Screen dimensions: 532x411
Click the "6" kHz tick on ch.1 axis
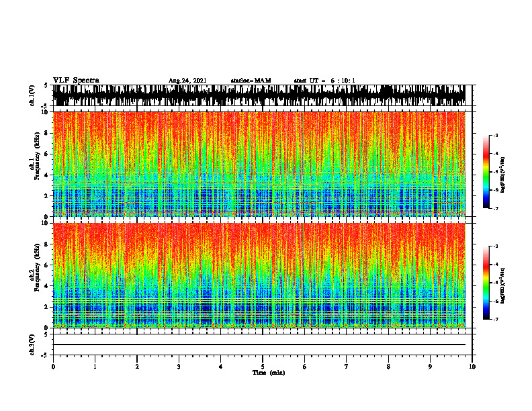(47, 154)
